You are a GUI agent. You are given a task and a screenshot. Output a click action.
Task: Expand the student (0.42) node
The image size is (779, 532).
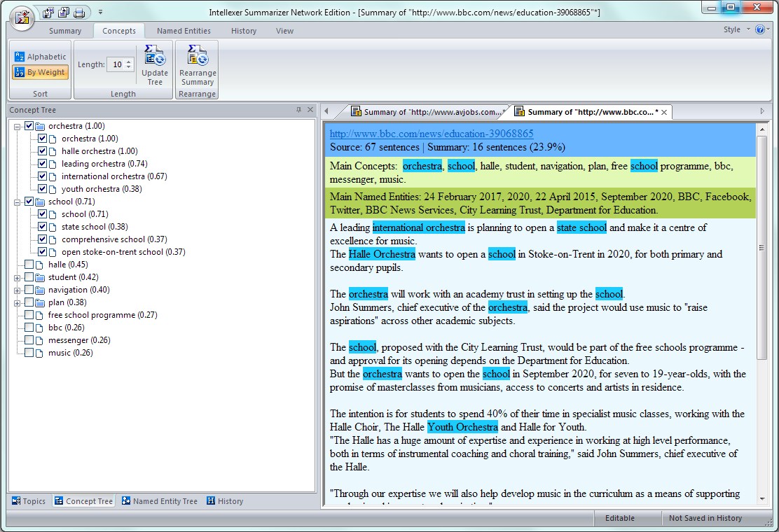17,278
